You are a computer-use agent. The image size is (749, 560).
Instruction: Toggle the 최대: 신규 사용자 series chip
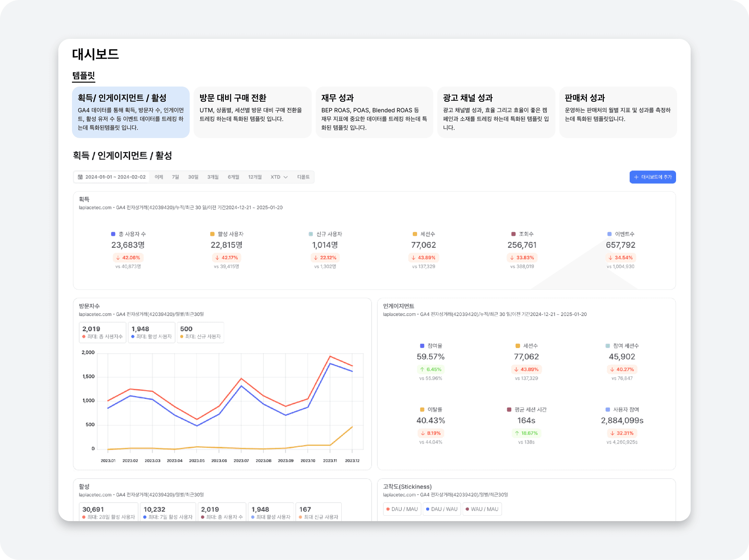click(200, 332)
